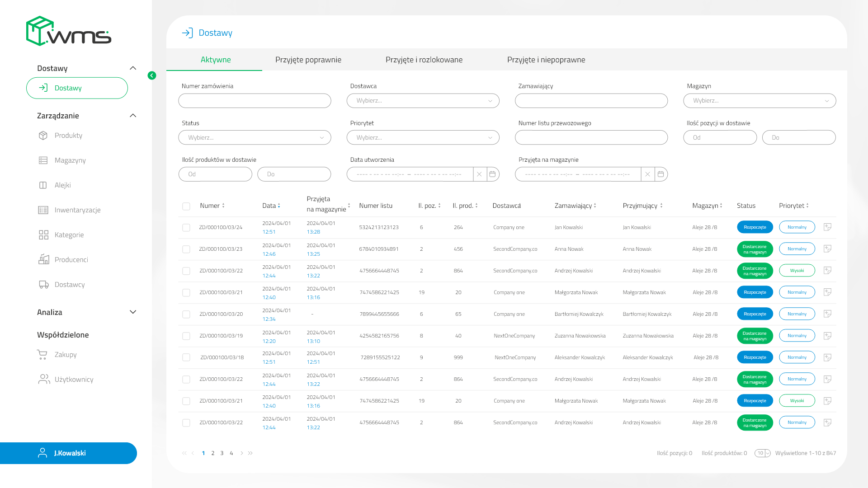Clear the Przyjęta na magazynie date range
This screenshot has height=488, width=868.
pos(647,174)
